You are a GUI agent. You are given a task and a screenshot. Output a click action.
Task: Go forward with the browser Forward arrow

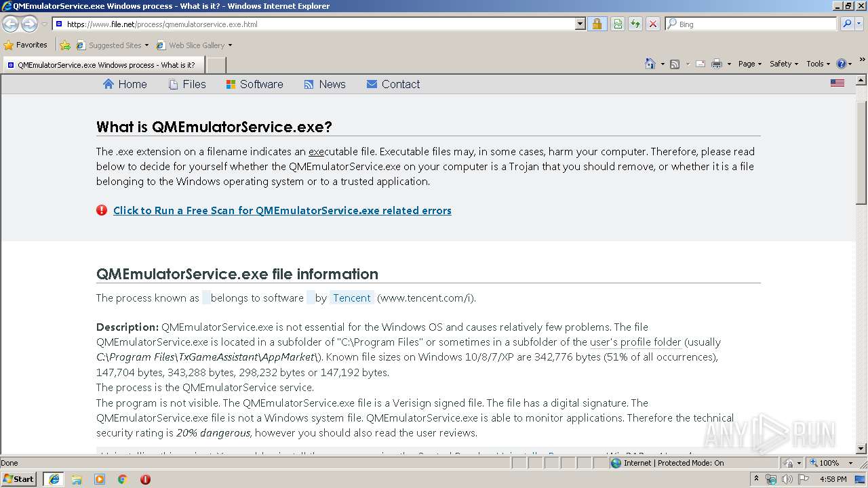coord(29,24)
